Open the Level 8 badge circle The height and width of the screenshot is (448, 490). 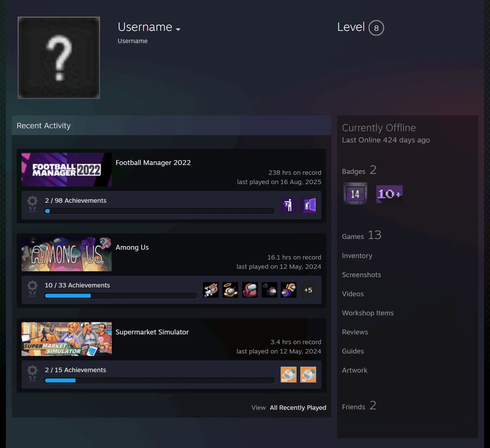(x=376, y=28)
